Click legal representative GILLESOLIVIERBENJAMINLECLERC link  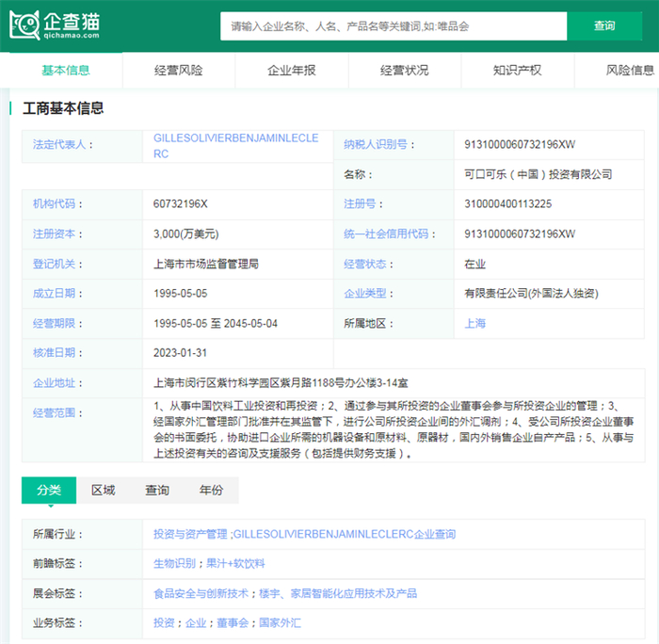pos(235,145)
